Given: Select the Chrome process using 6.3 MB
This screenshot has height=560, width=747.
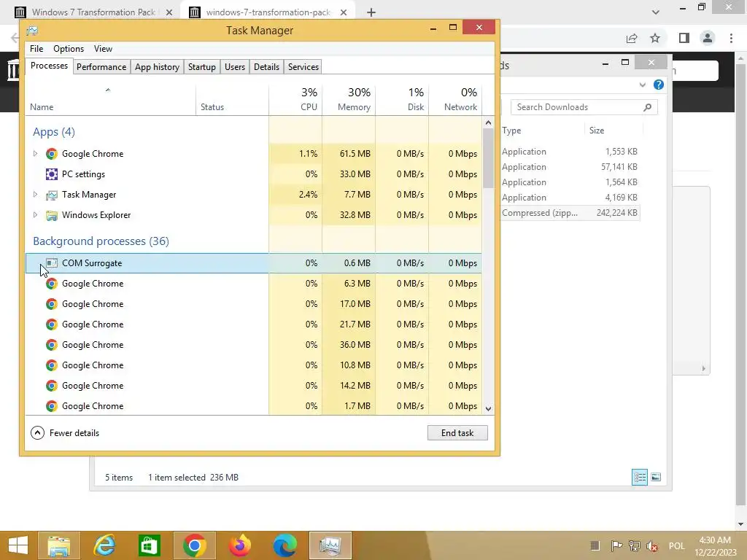Looking at the screenshot, I should [253, 284].
